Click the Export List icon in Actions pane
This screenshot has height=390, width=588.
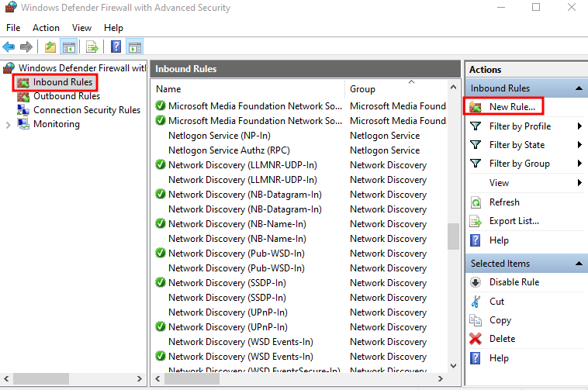[476, 222]
